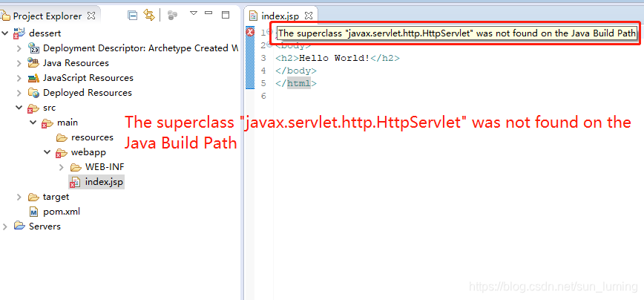Select the 'Java Resources' row
The image size is (644, 300).
[76, 63]
